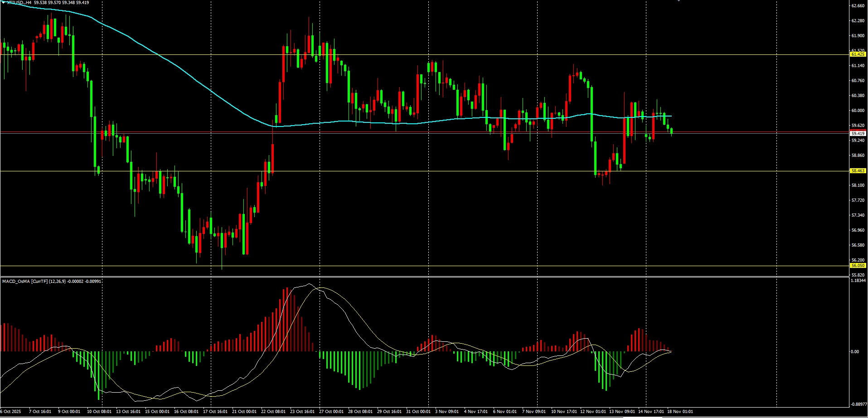Click the 60.000 value on price scale

[x=858, y=111]
